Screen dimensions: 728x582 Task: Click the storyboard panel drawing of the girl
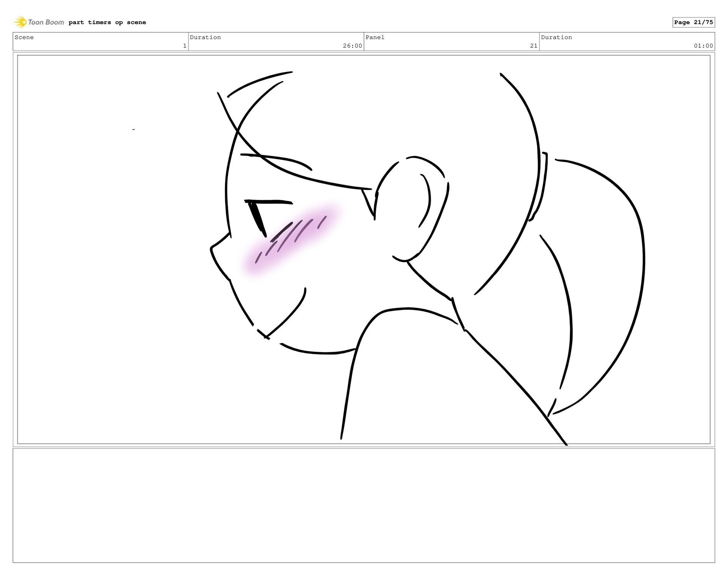[x=364, y=249]
